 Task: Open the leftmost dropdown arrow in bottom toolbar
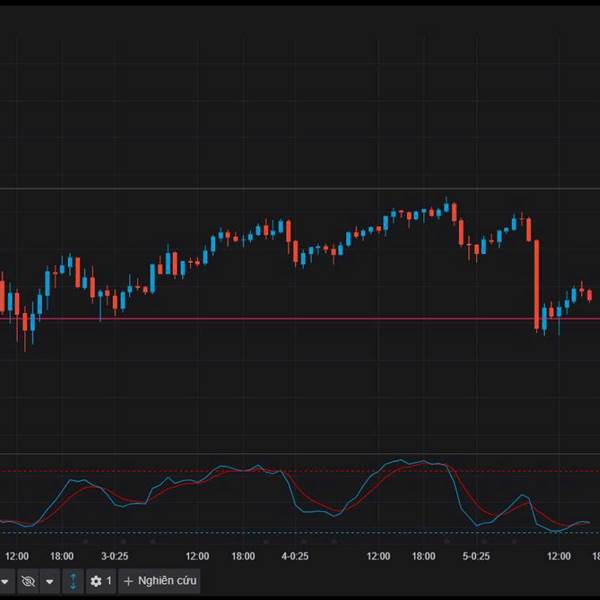tap(5, 581)
